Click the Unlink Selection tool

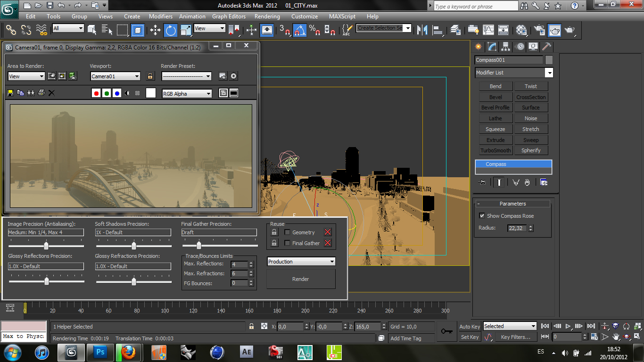(26, 30)
